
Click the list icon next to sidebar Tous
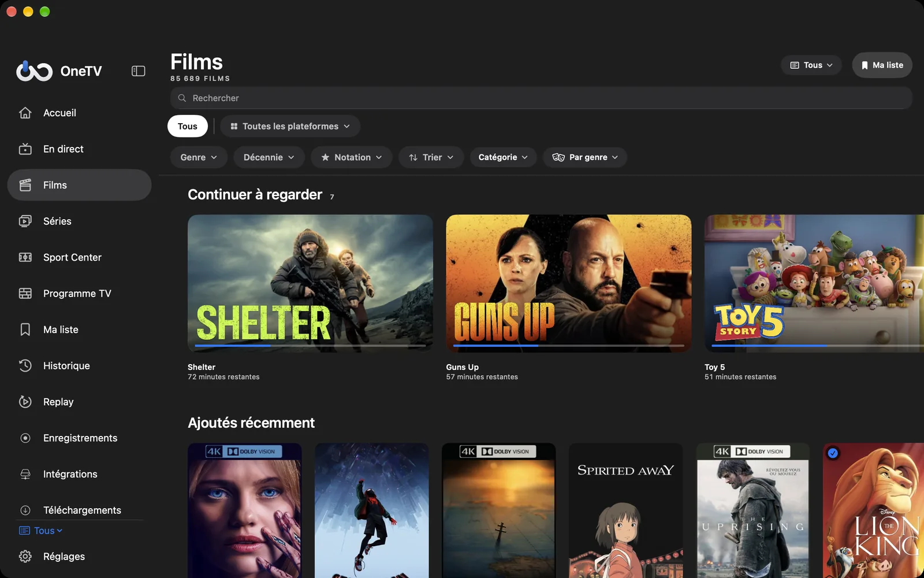tap(24, 531)
